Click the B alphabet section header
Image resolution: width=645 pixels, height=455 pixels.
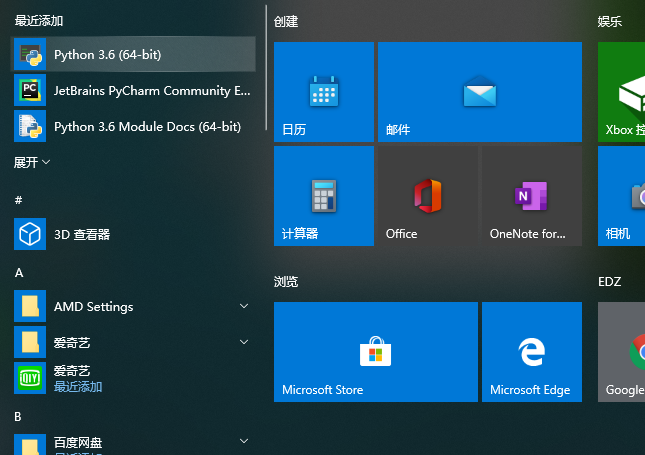coord(18,417)
